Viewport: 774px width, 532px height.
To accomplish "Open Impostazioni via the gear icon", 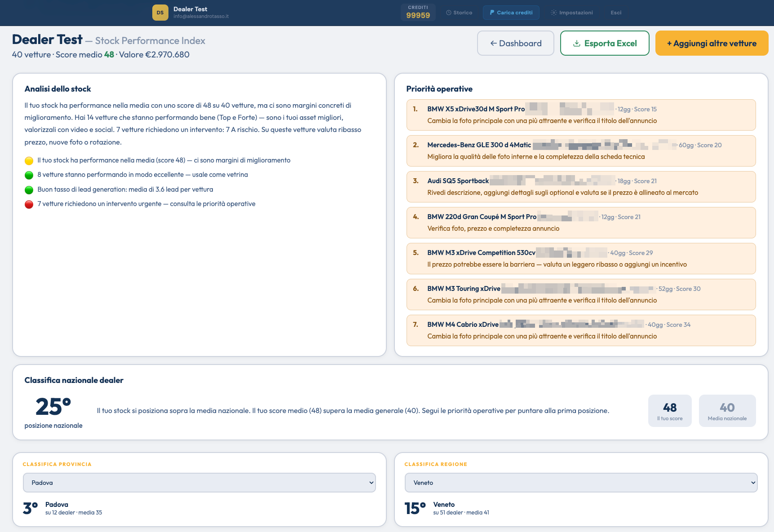I will point(553,13).
